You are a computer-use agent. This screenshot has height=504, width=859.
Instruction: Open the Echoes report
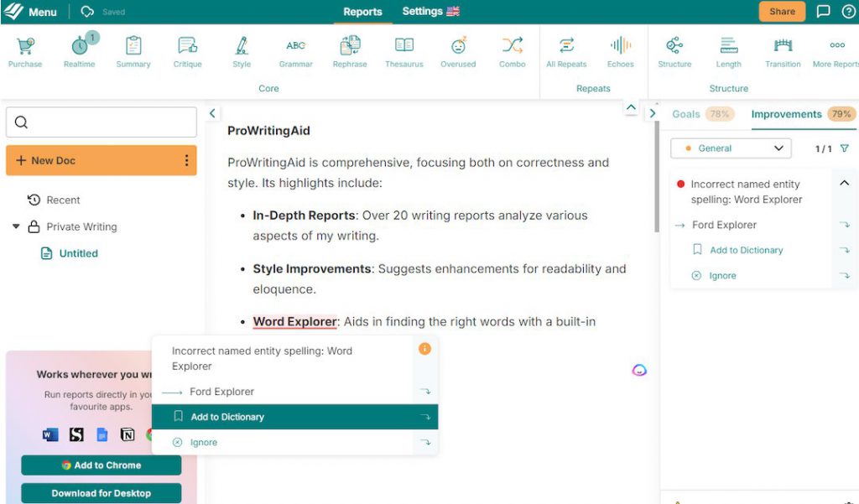coord(620,51)
